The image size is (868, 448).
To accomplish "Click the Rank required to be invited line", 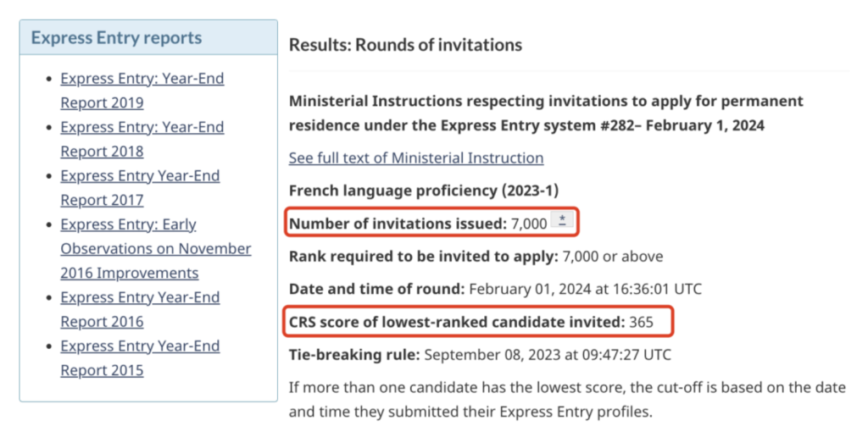I will [476, 256].
